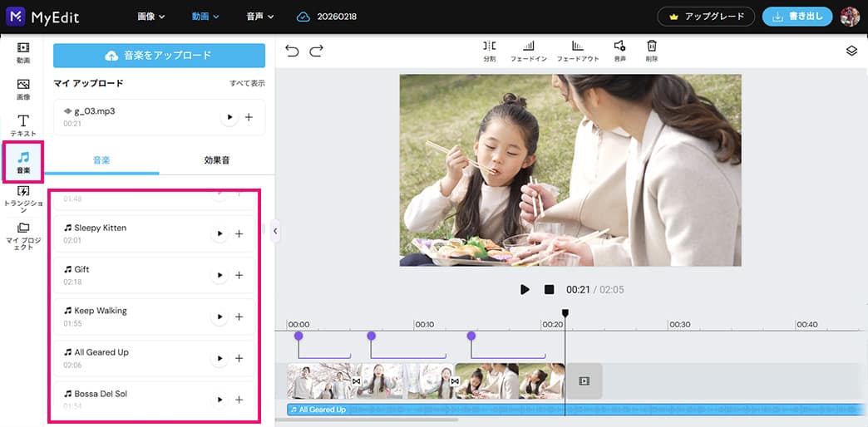Screen dimensions: 868x427
Task: Select the g_03.mp3 file name
Action: point(95,111)
